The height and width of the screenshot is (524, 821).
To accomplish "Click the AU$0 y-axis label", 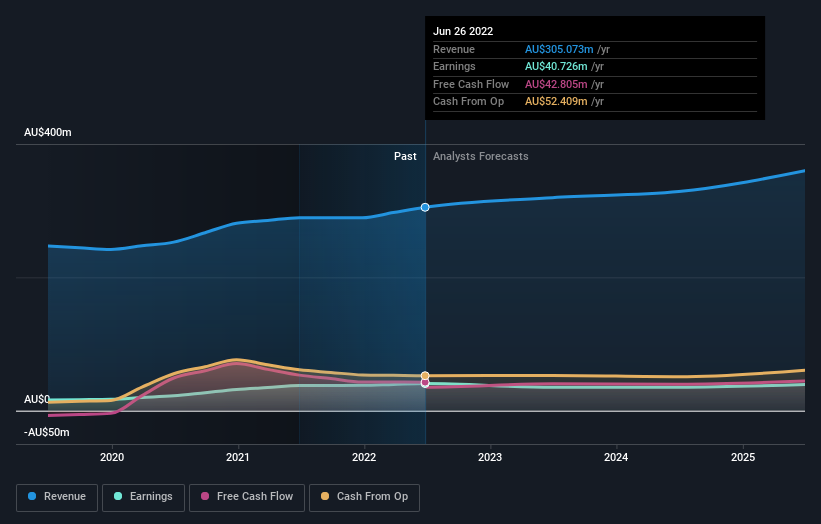I will coord(37,399).
